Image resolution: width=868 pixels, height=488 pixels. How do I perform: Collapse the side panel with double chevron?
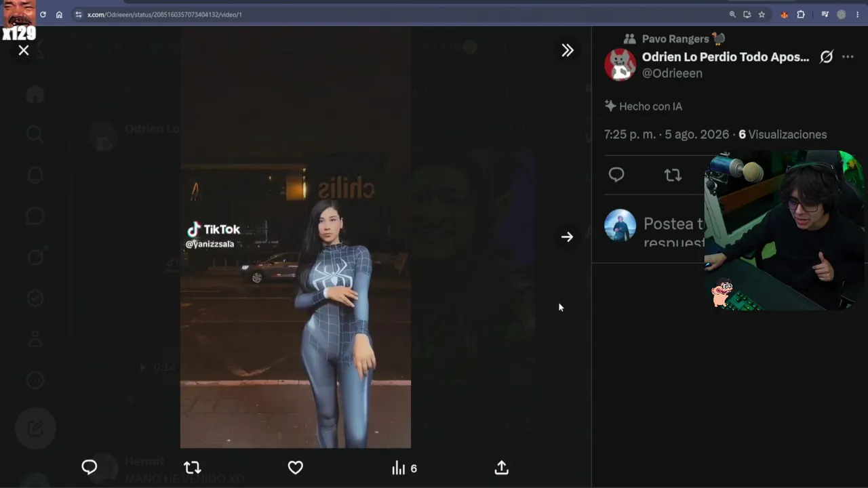click(x=568, y=50)
